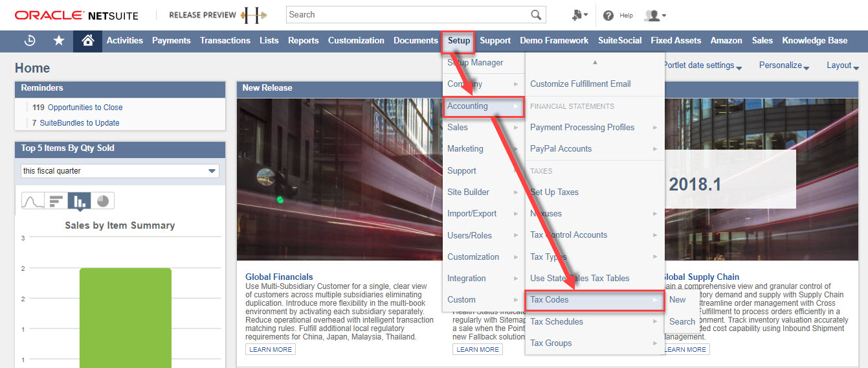Viewport: 868px width, 368px height.
Task: Select the area chart type icon
Action: (x=33, y=201)
